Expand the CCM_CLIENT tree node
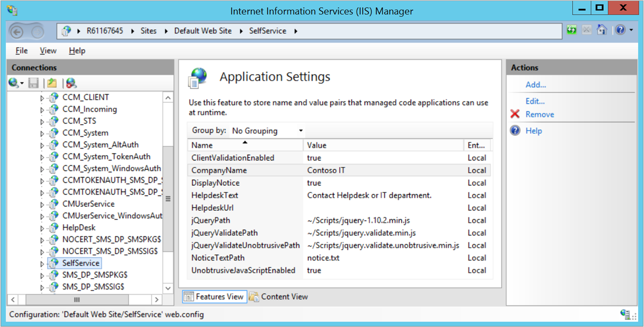The image size is (644, 327). 42,98
